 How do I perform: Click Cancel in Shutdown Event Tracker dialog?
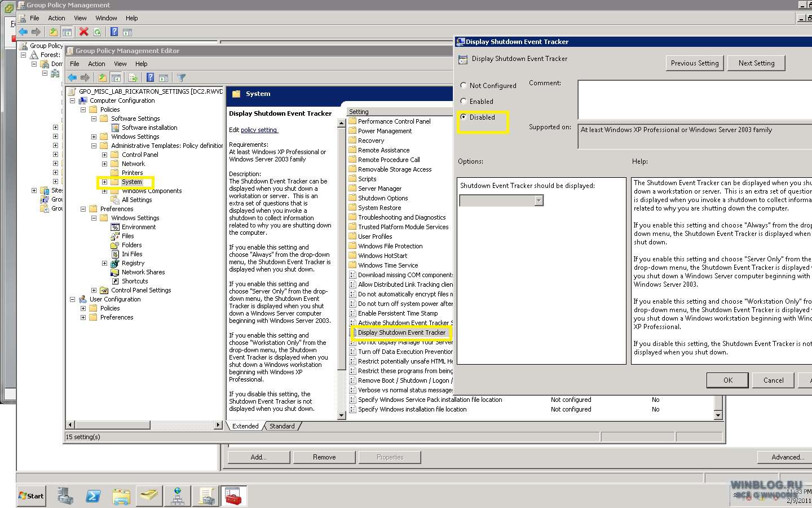pos(773,380)
